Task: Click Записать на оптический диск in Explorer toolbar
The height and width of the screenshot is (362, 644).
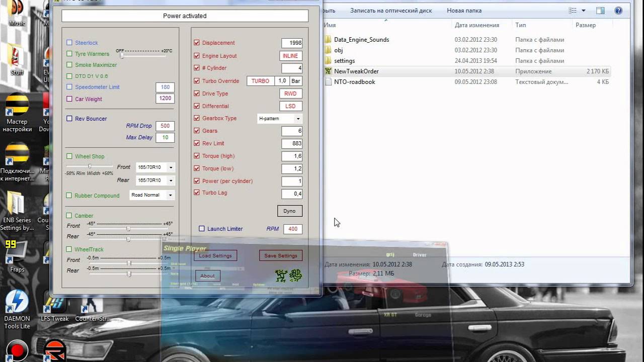Action: pos(391,11)
